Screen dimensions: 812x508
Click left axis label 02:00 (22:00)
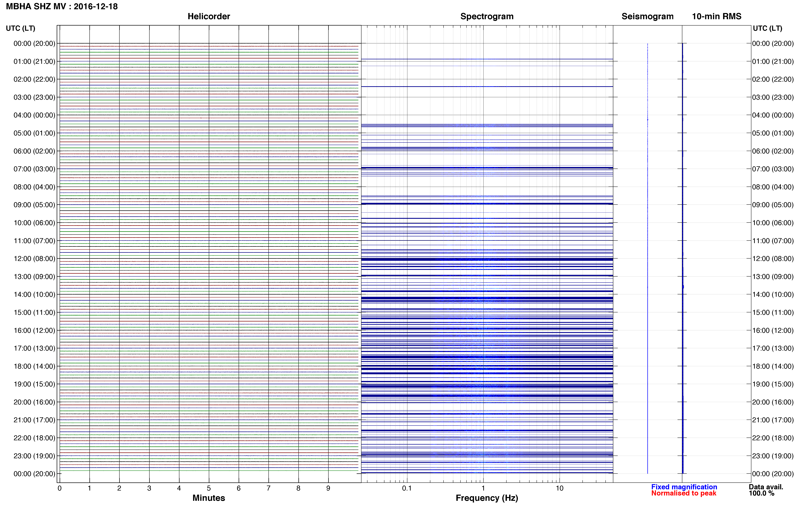(34, 79)
